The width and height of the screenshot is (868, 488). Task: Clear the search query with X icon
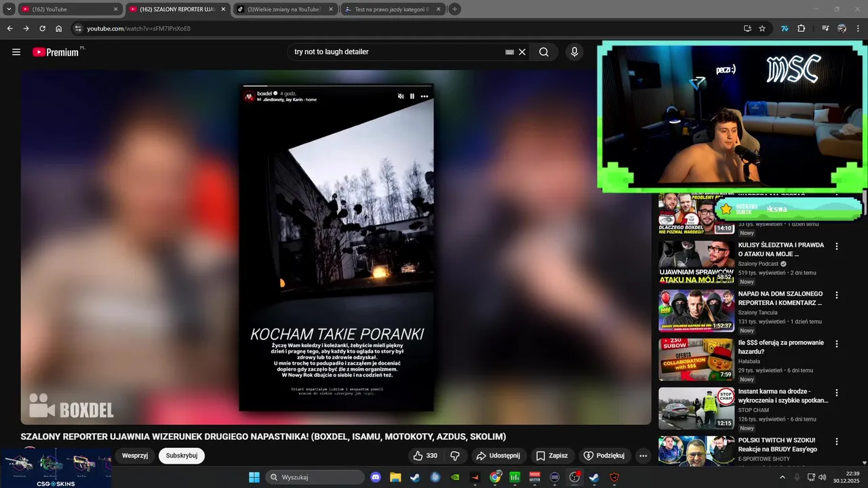pyautogui.click(x=522, y=52)
